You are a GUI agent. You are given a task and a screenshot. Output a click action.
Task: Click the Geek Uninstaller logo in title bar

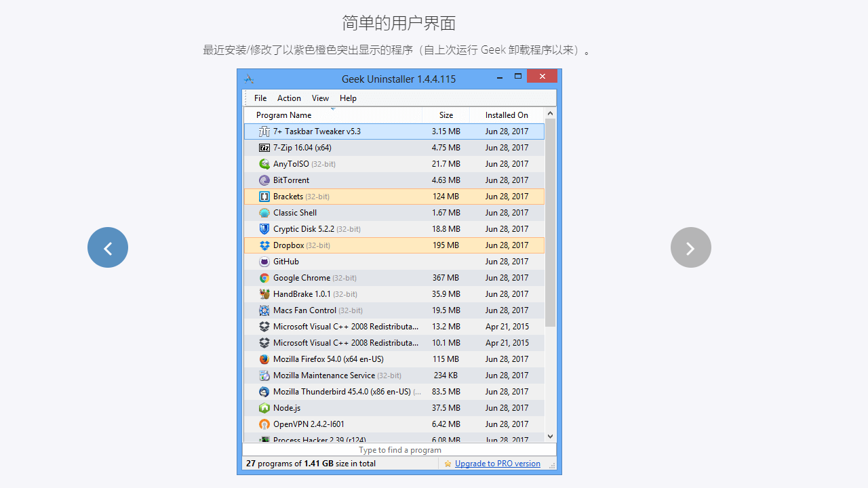(249, 79)
